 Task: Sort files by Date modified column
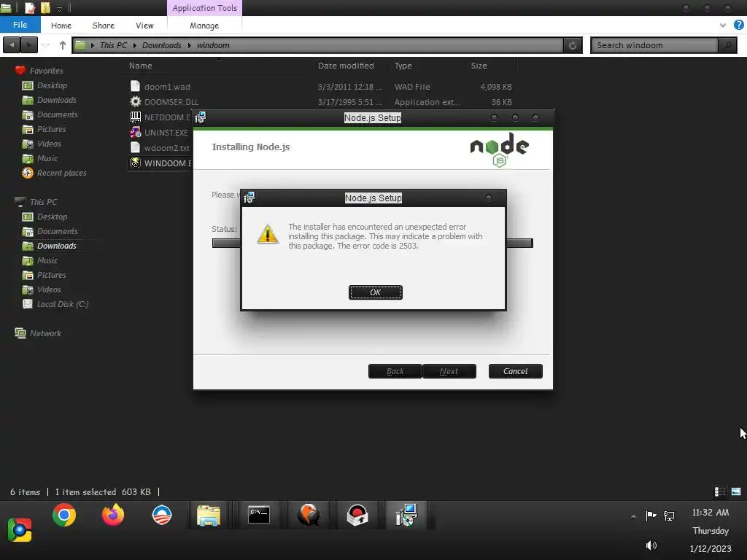coord(346,66)
